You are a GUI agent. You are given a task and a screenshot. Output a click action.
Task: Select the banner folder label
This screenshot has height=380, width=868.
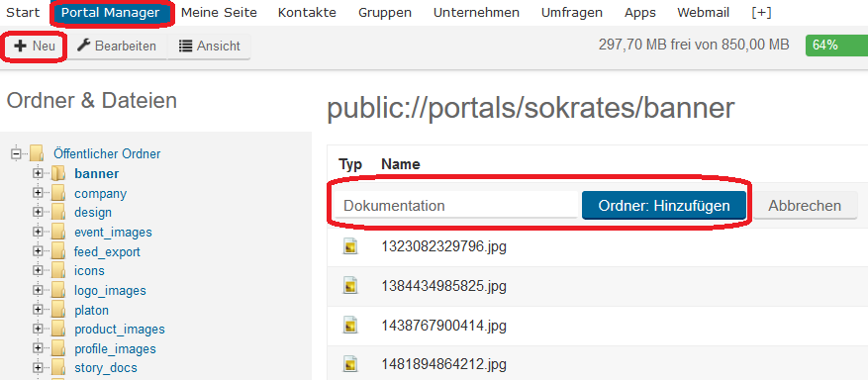pos(97,173)
